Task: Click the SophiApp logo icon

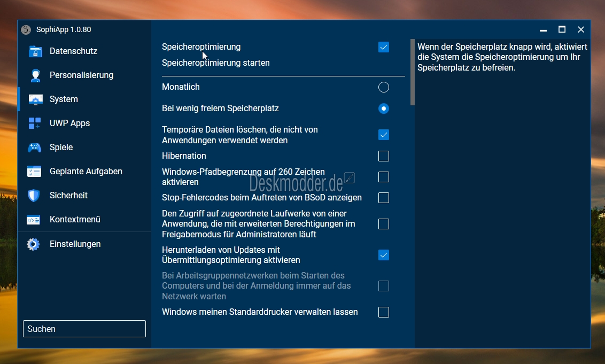Action: (x=26, y=30)
